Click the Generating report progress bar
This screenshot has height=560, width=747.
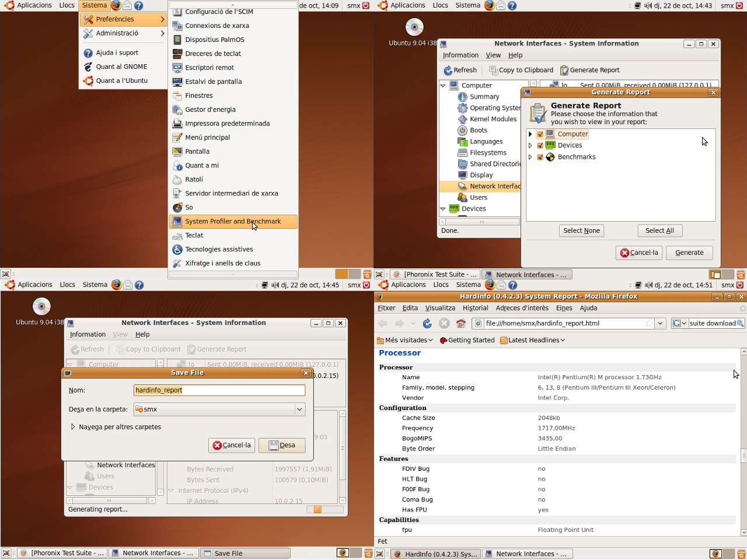click(324, 509)
